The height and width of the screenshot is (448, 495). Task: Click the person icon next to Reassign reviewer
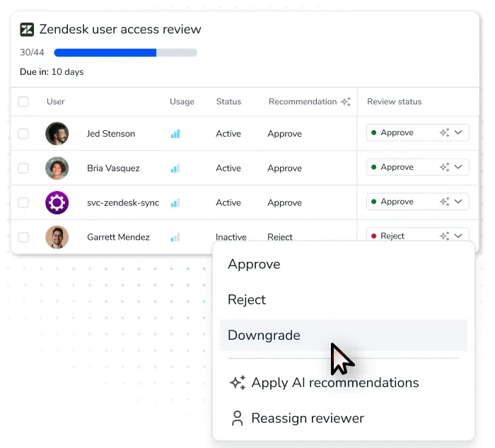click(x=238, y=418)
